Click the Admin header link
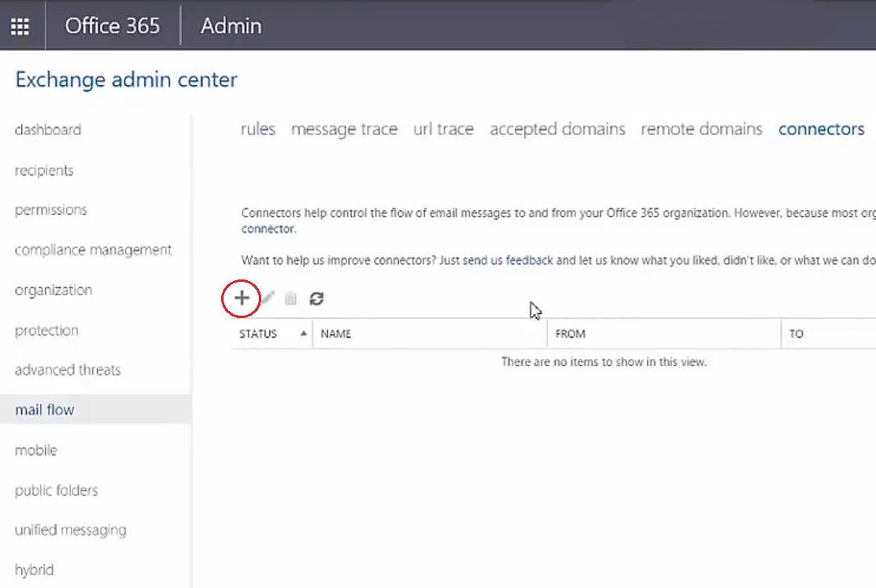876x588 pixels. (x=231, y=26)
